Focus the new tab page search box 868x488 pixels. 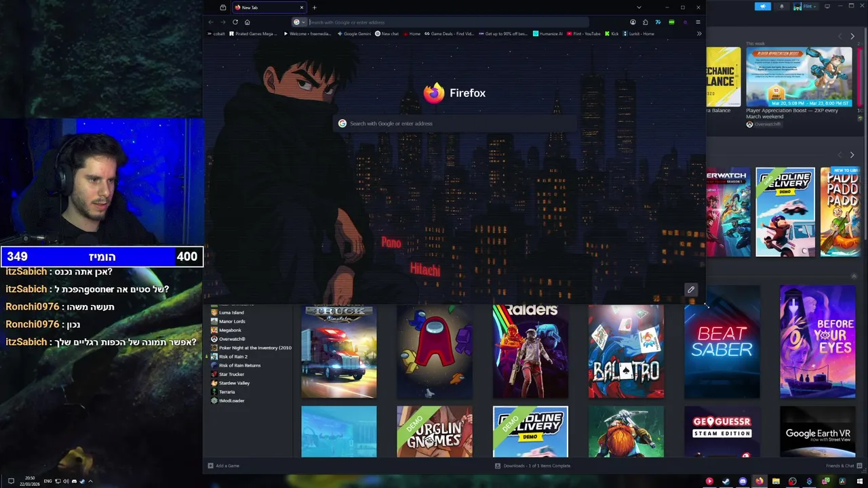[x=456, y=123]
